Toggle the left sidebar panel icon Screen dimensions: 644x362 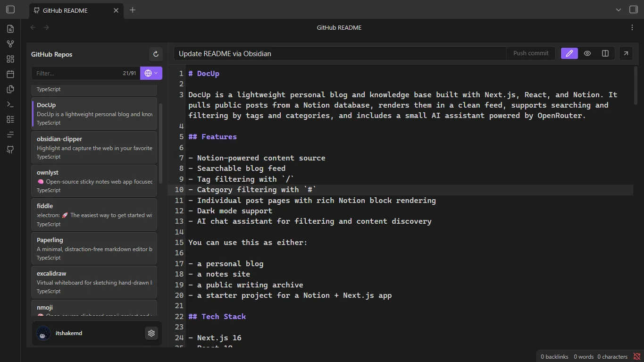(x=10, y=9)
